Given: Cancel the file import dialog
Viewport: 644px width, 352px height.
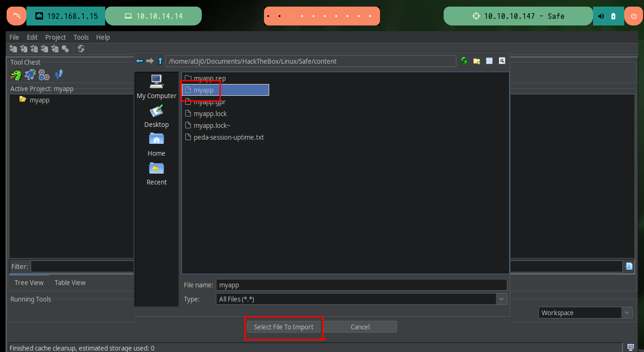Looking at the screenshot, I should (x=360, y=327).
